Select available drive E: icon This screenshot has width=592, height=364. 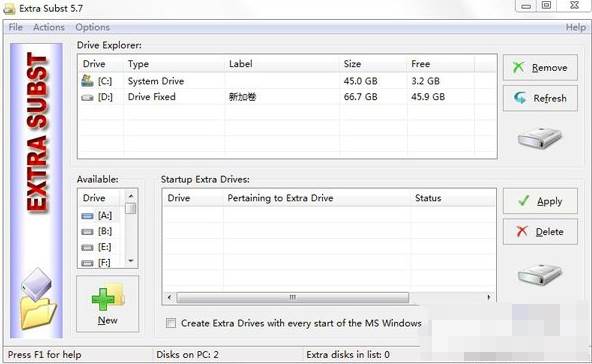coord(87,248)
